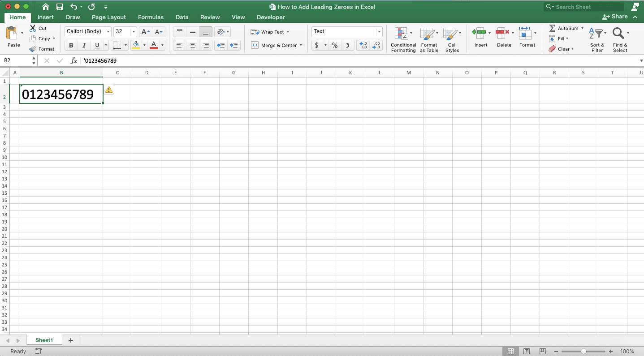Toggle Italic formatting
The image size is (644, 356).
pyautogui.click(x=84, y=45)
